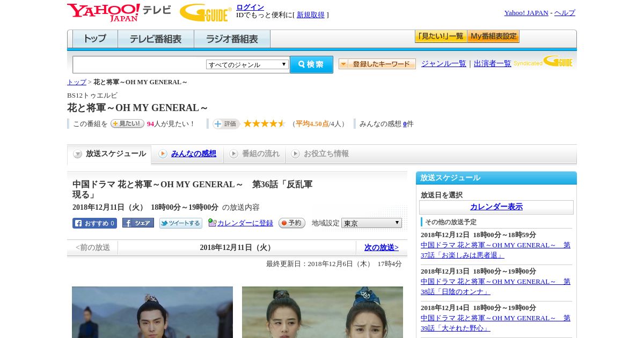Open the 第37話「お楽しみは悪者退」 schedule link
Screen dimensions: 644x338
point(495,250)
